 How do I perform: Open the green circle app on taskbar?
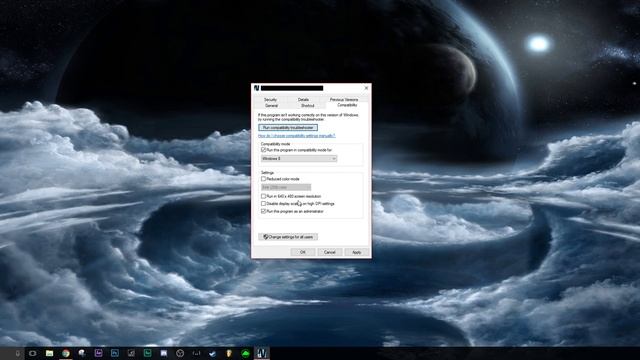(245, 353)
